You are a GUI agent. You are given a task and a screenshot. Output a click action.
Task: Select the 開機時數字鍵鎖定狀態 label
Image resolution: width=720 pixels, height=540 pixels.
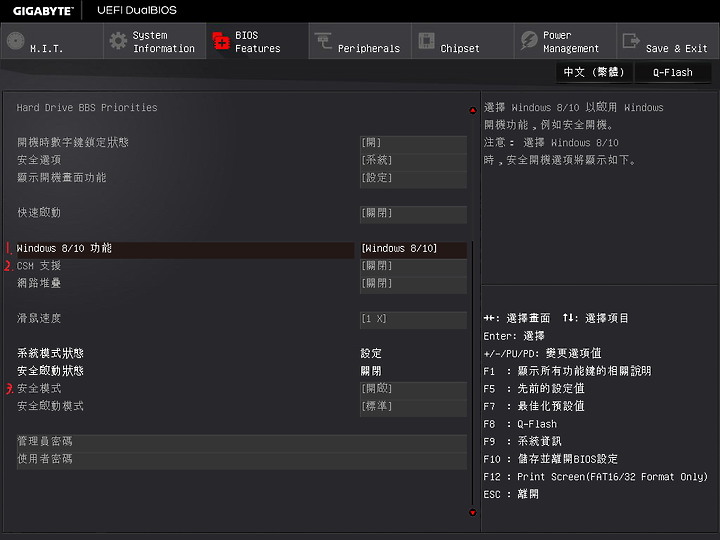click(x=73, y=142)
